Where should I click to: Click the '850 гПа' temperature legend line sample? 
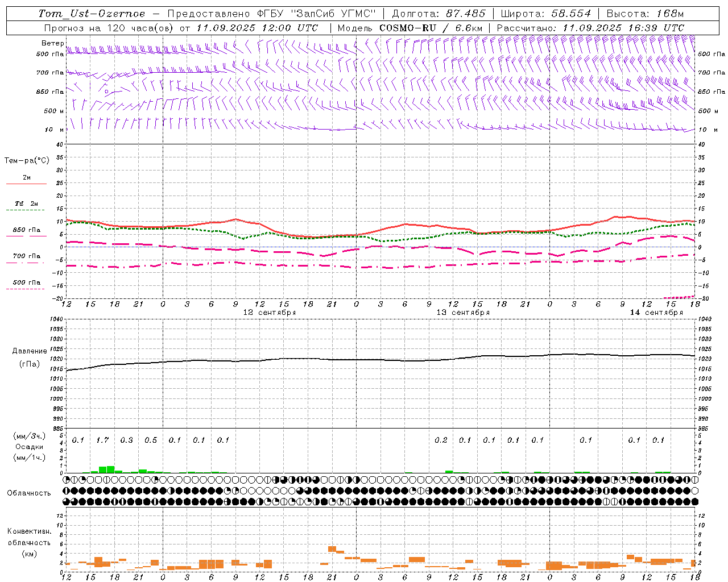pyautogui.click(x=25, y=236)
